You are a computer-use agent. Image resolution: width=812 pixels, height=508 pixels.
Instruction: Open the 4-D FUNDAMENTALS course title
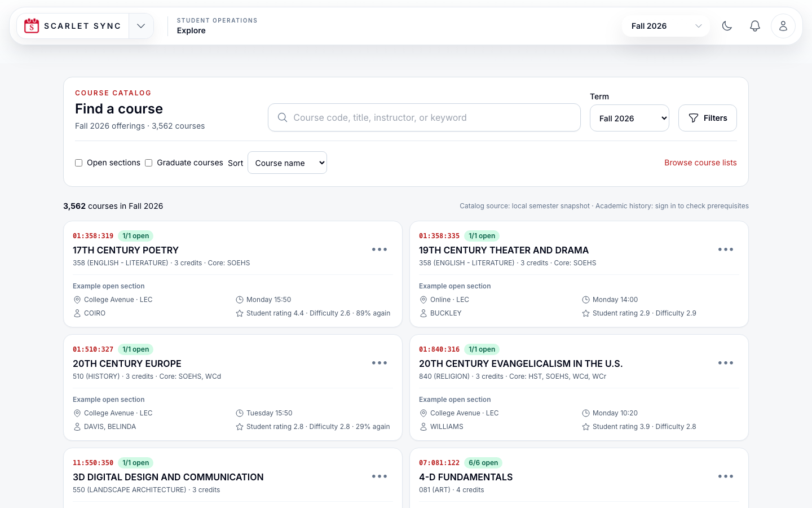[x=466, y=477]
